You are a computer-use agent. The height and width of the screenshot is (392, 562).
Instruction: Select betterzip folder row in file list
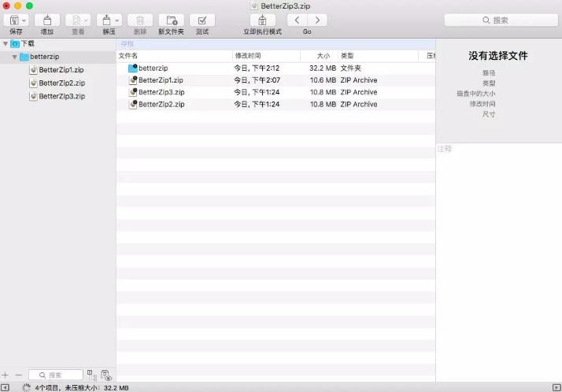tap(276, 68)
